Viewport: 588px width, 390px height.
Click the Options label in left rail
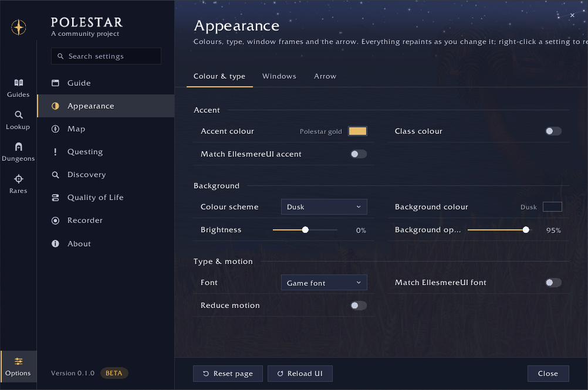click(x=18, y=373)
